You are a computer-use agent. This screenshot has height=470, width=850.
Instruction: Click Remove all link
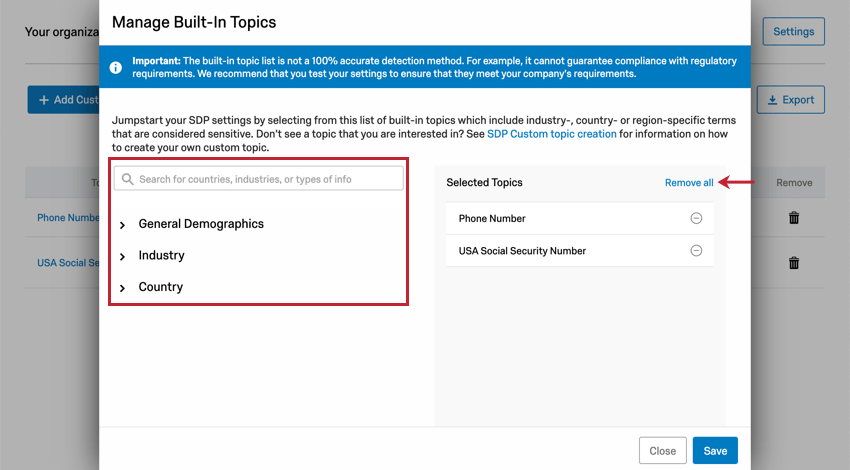pos(689,183)
